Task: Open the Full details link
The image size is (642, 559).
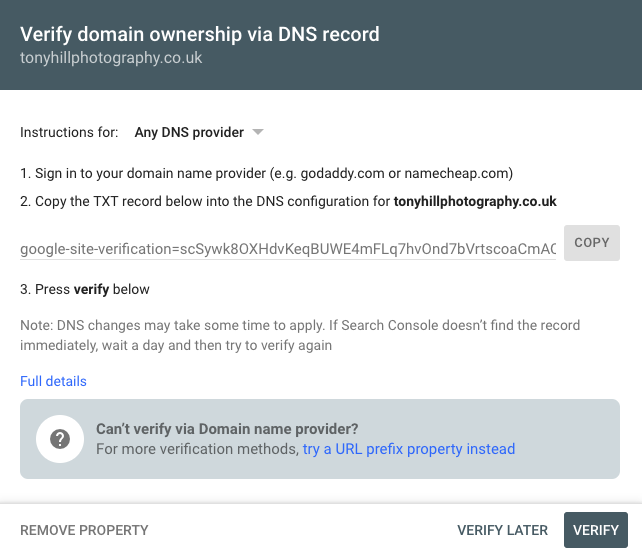Action: point(53,381)
